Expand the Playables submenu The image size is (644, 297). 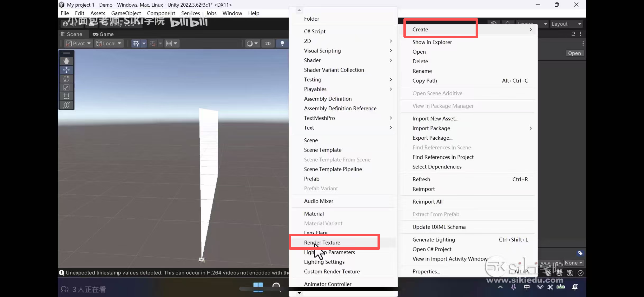click(343, 89)
